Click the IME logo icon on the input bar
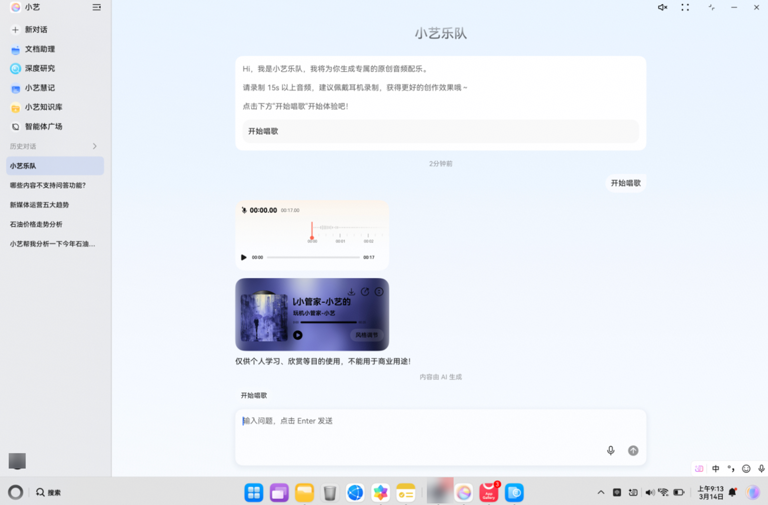Screen dimensions: 768x505 (x=699, y=469)
